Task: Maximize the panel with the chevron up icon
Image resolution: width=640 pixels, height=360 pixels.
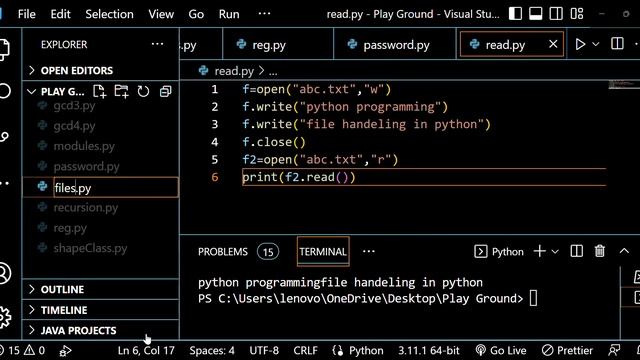Action: pos(624,251)
